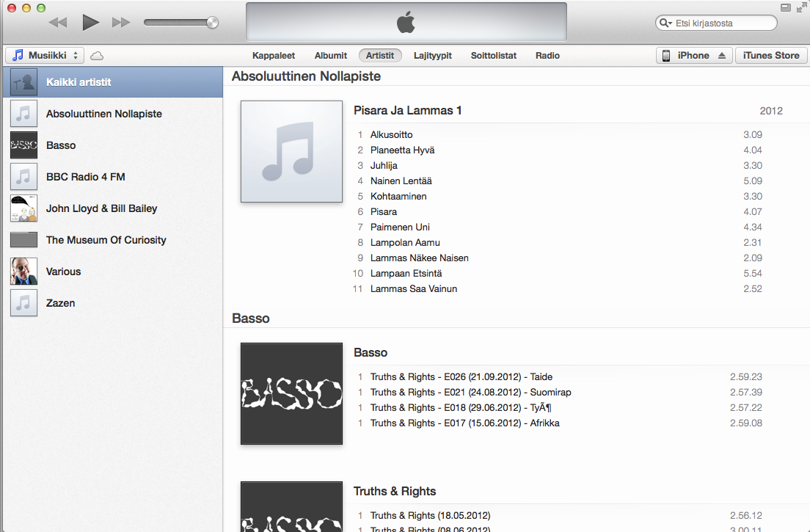Click the now playing Apple logo display
810x532 pixels.
pos(406,22)
